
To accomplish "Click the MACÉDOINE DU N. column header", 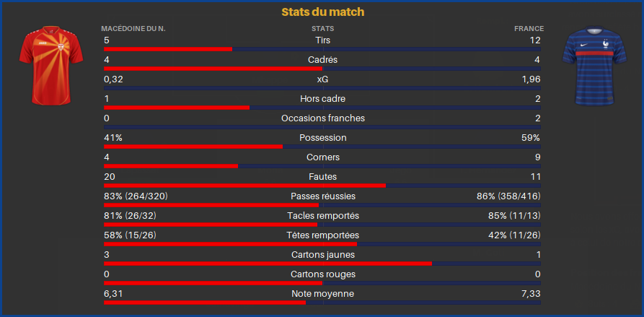I will (133, 29).
